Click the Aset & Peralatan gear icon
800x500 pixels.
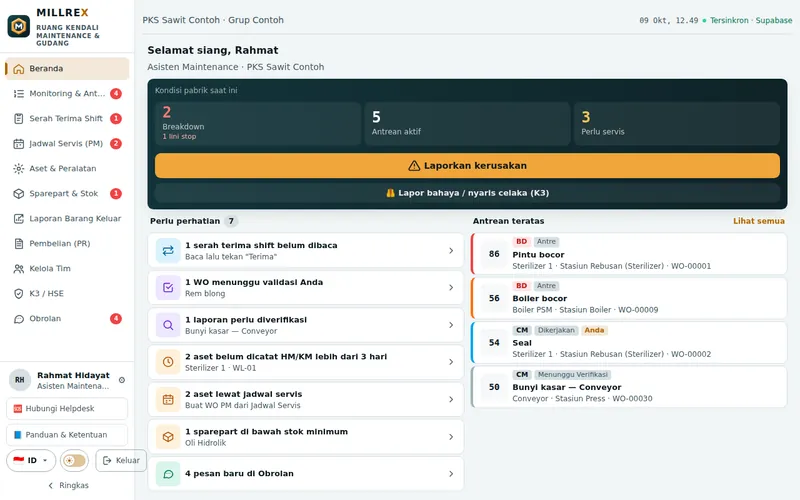pos(19,169)
